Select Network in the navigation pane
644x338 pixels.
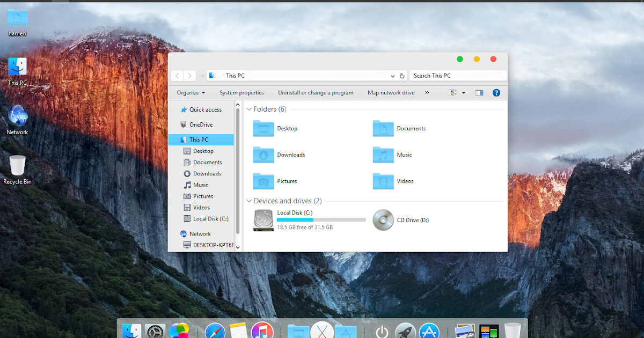[195, 234]
